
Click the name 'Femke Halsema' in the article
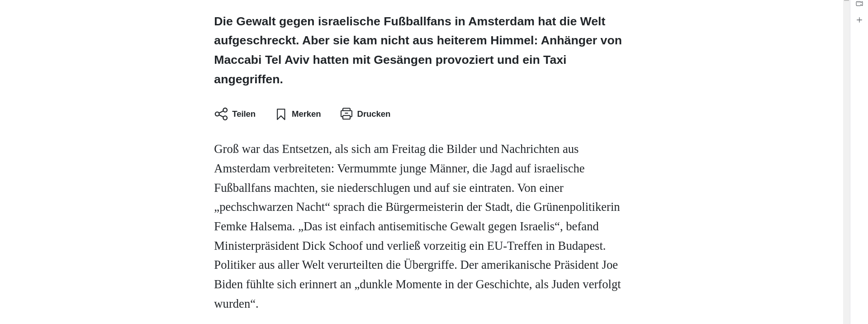pos(254,226)
